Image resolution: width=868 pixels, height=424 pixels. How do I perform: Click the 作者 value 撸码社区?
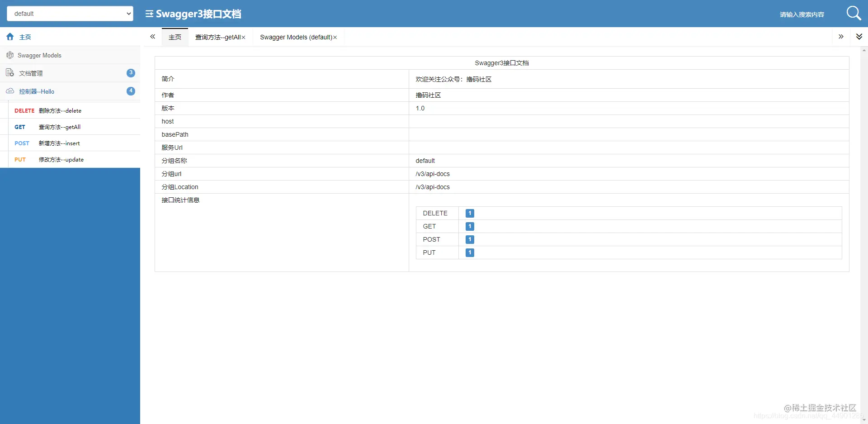[x=428, y=95]
